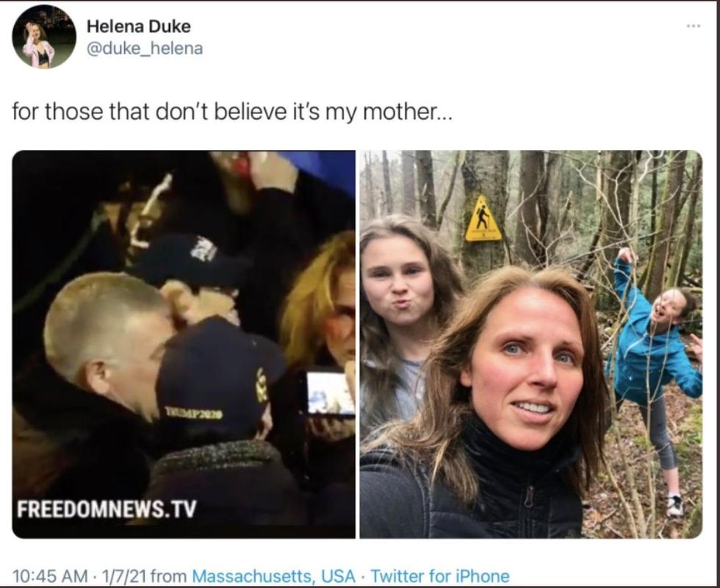The width and height of the screenshot is (720, 588).
Task: Click the white emblem on upper dark cap
Action: pyautogui.click(x=204, y=250)
